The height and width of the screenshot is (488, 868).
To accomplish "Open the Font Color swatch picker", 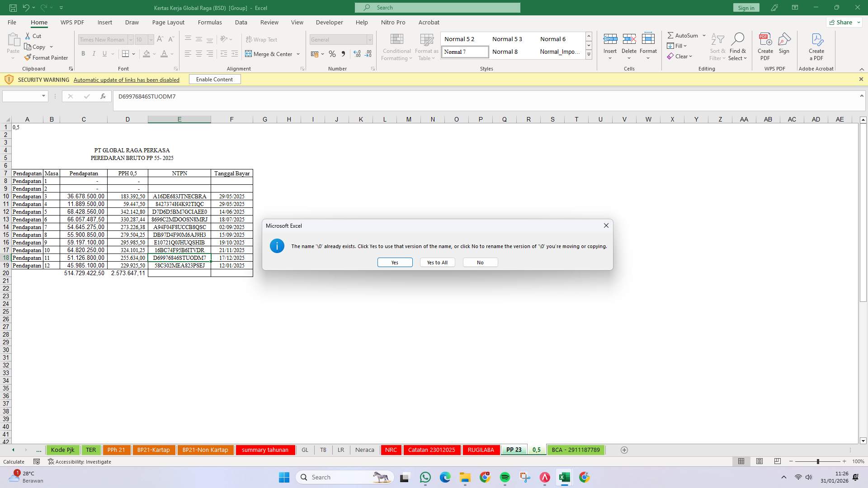I will tap(170, 54).
